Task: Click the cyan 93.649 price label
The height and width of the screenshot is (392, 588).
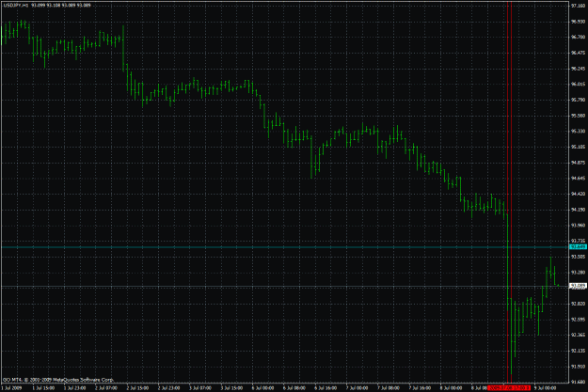Action: [578, 246]
